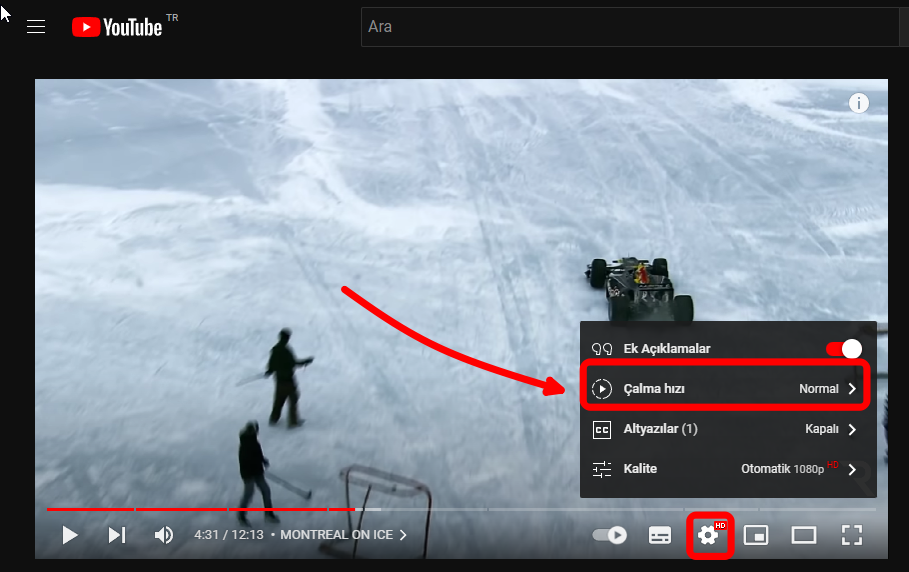Click the Ara search field
This screenshot has height=572, width=909.
[630, 27]
